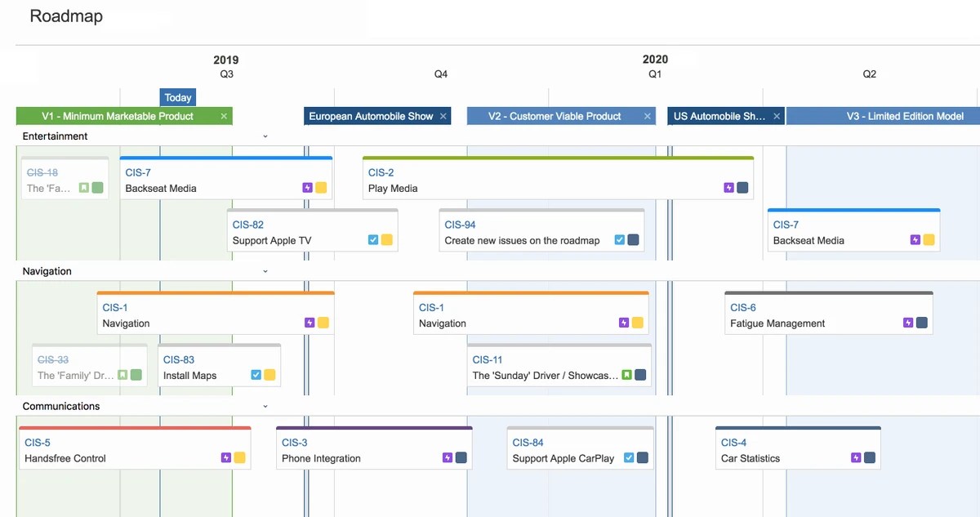Click the Today timeline marker
The width and height of the screenshot is (980, 517).
[x=178, y=97]
